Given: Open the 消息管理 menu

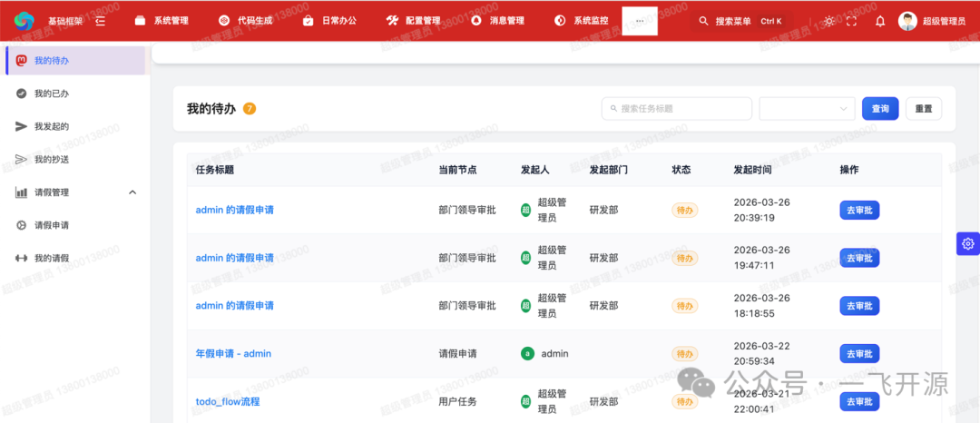Looking at the screenshot, I should click(497, 21).
